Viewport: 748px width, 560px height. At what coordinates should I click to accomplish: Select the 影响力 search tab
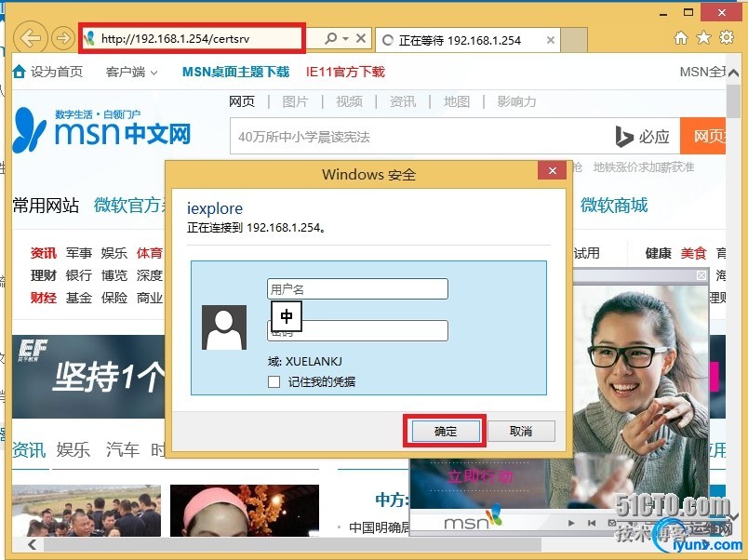pos(516,101)
